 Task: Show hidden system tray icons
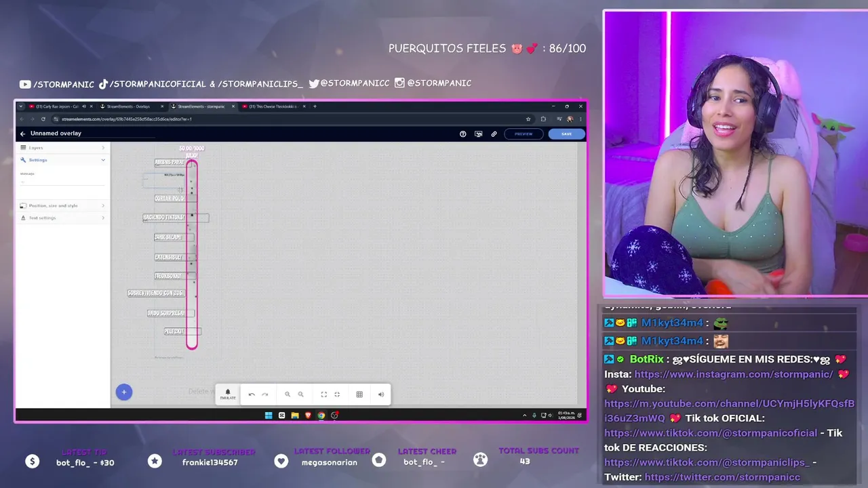pos(524,415)
